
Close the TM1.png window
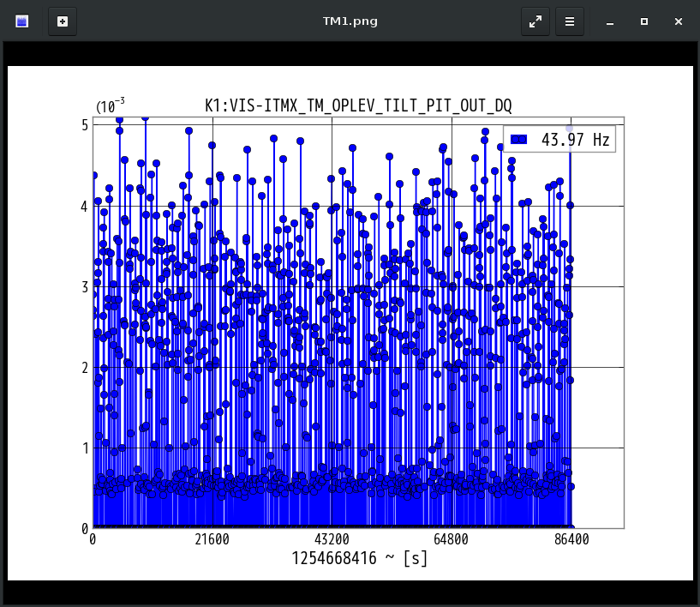pyautogui.click(x=678, y=21)
